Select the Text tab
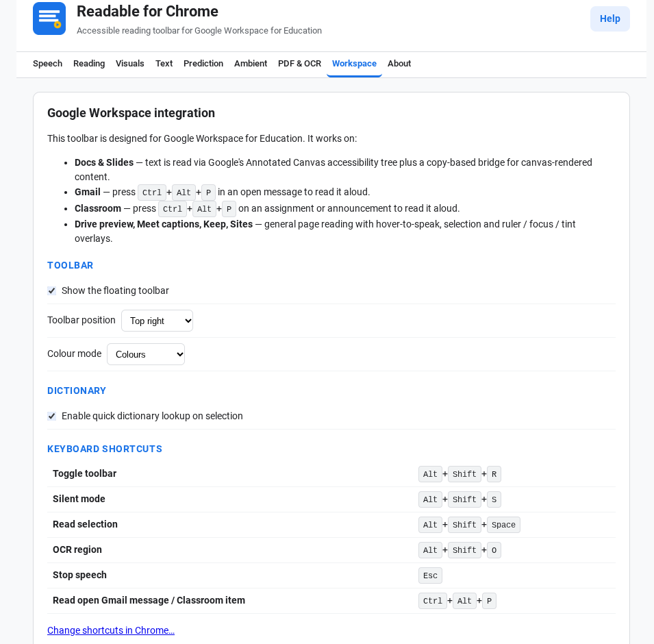 tap(164, 64)
